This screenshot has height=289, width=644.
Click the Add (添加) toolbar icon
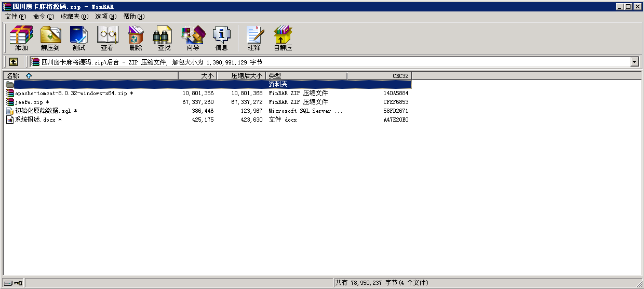[x=21, y=38]
